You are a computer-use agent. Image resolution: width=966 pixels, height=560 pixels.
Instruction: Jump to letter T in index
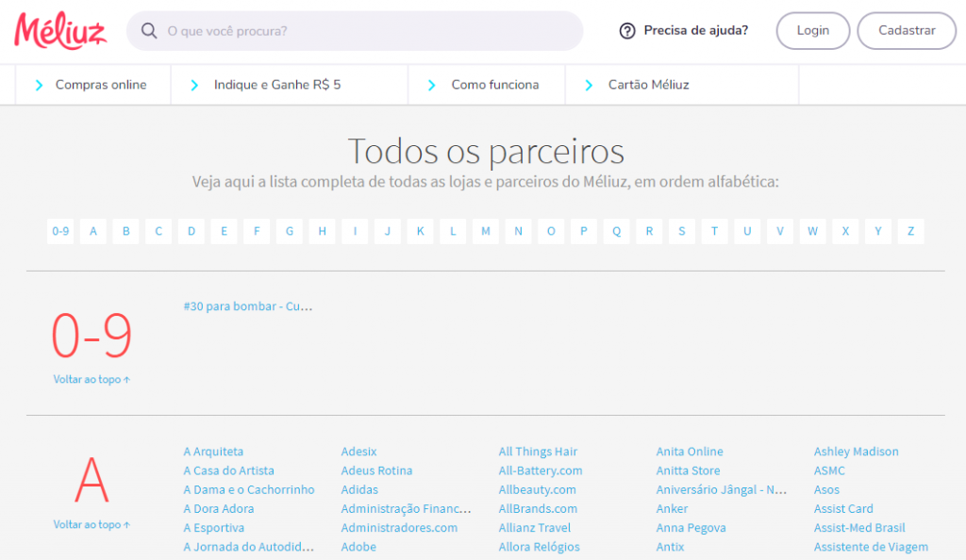715,231
